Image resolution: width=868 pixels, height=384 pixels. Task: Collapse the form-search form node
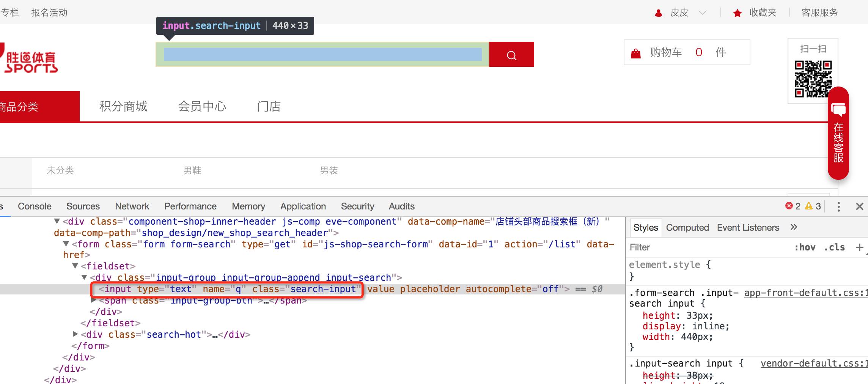coord(66,244)
